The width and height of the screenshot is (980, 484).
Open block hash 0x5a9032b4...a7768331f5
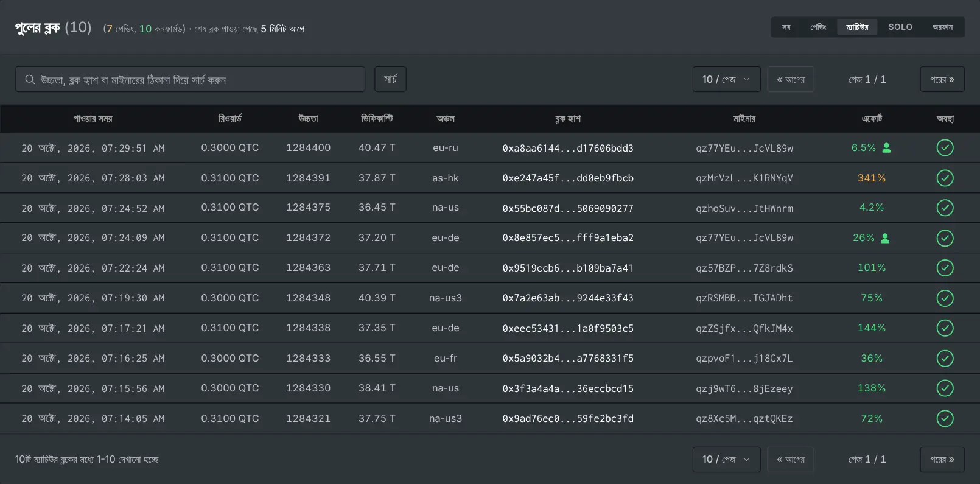[568, 358]
